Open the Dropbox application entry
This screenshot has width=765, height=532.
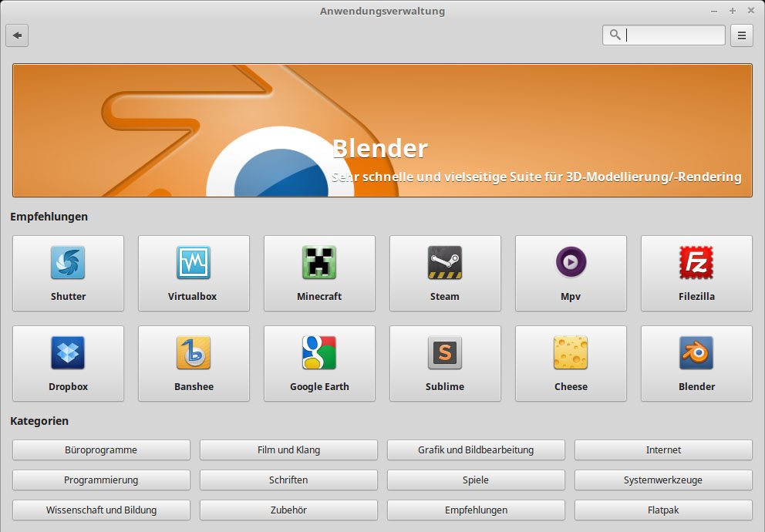pos(68,363)
